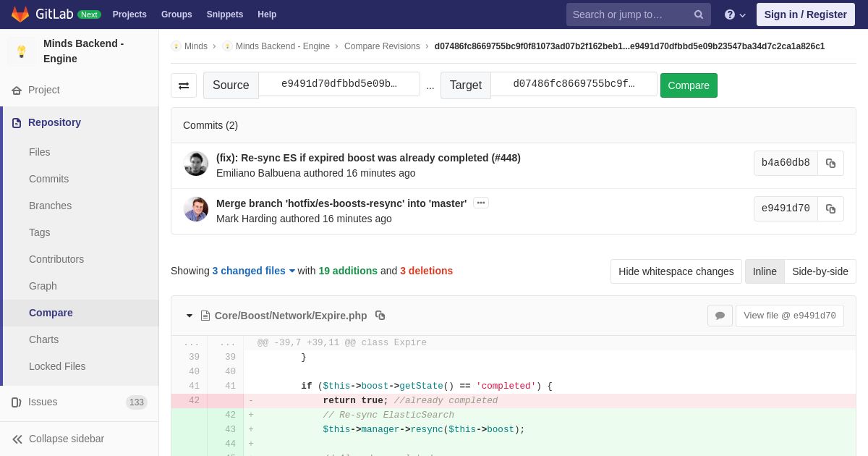Click the Minds Backend project avatar

tap(22, 51)
